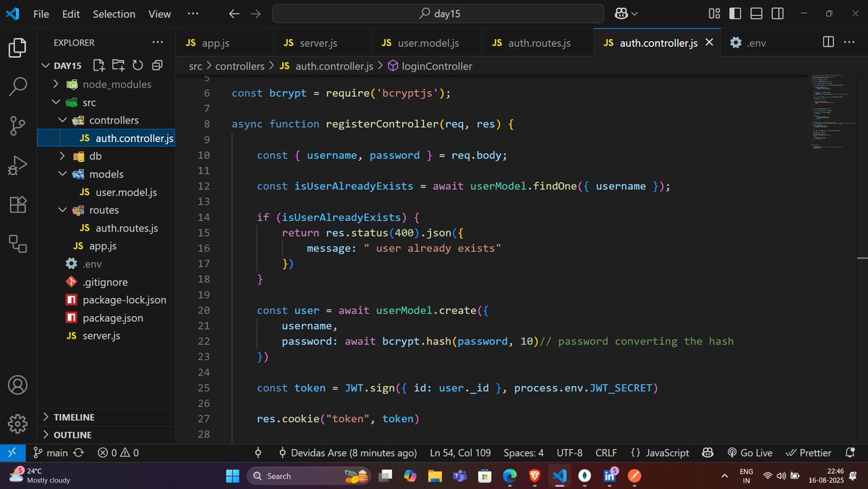Click the main branch indicator
Viewport: 868px width, 489px height.
coord(51,453)
